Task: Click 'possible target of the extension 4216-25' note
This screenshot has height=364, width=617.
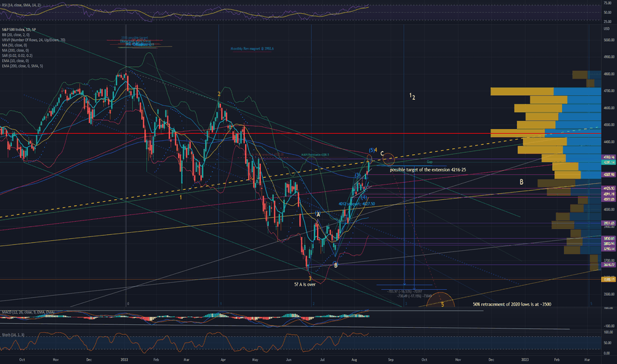Action: pos(428,169)
